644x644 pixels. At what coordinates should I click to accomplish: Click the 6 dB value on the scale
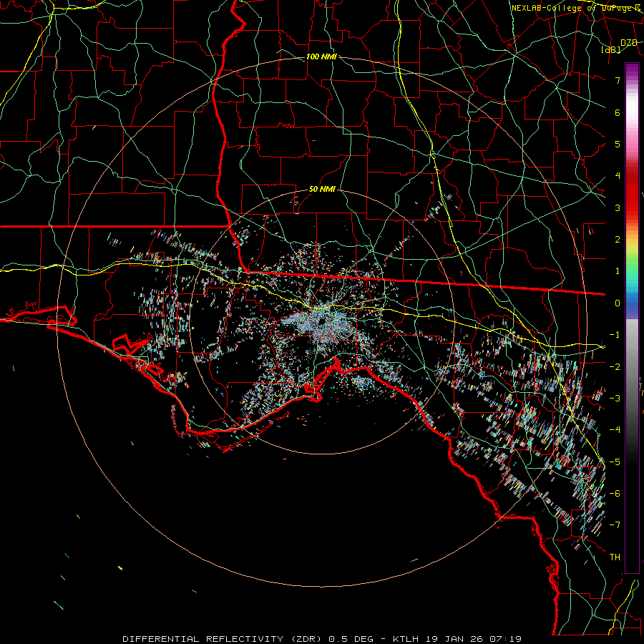tap(618, 112)
